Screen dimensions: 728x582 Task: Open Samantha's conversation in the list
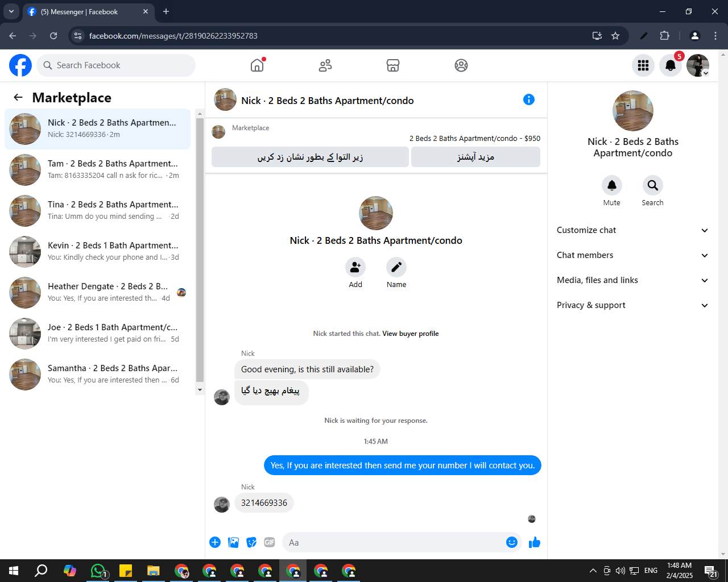97,375
